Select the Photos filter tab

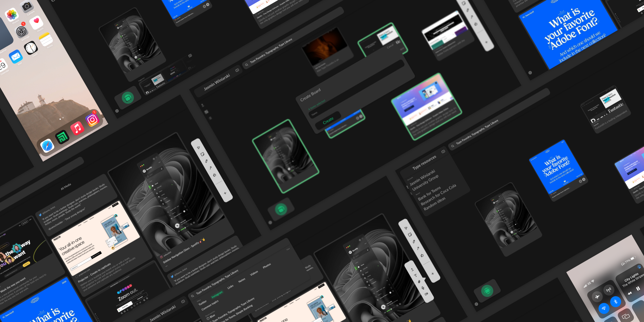[267, 266]
